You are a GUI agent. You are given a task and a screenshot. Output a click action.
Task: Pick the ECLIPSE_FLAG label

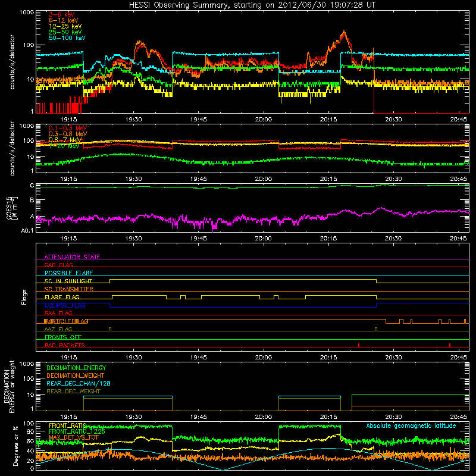[x=65, y=305]
